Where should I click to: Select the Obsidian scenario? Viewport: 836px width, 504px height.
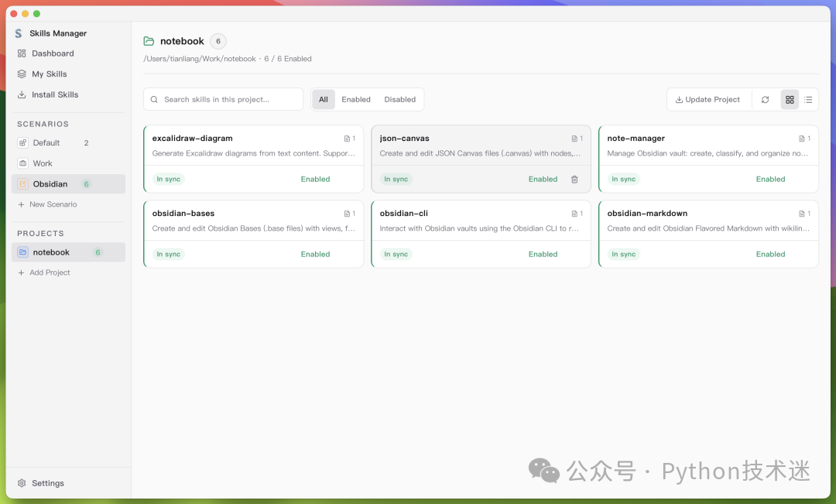coord(68,184)
